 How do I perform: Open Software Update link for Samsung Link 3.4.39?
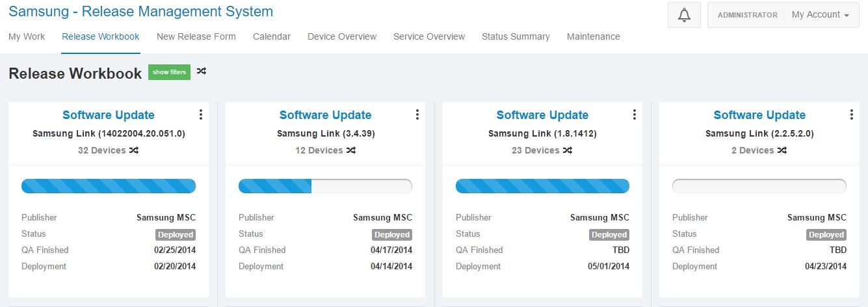click(x=325, y=115)
